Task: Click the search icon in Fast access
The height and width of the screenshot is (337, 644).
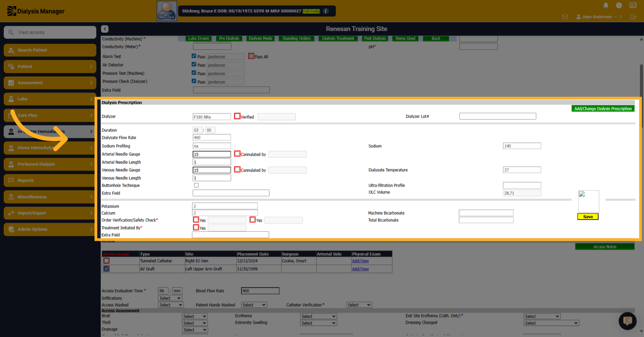Action: [x=11, y=32]
